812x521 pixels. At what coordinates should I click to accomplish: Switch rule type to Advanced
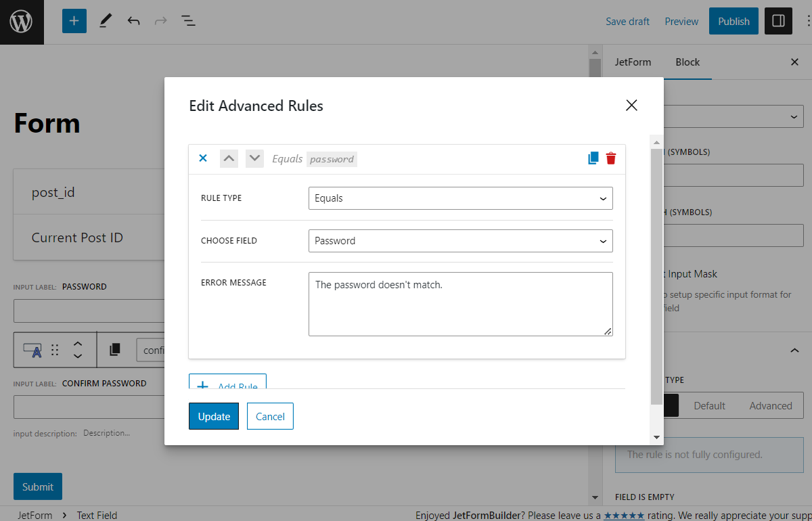770,405
